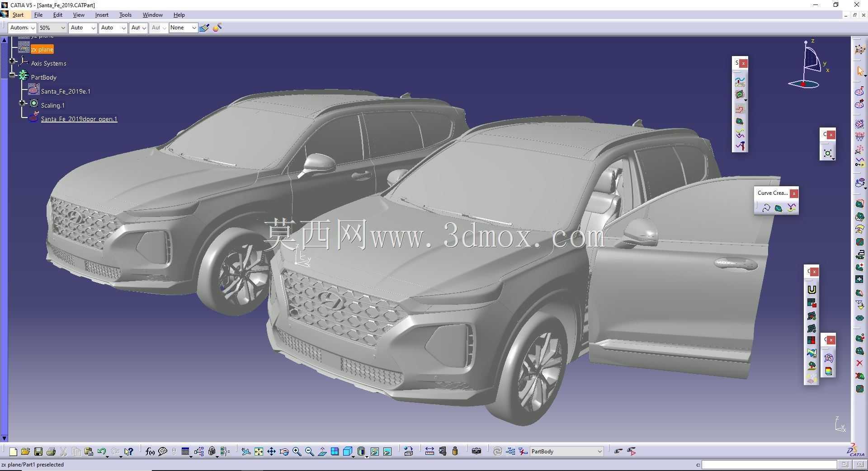The height and width of the screenshot is (471, 868).
Task: Click the Create Multi-View icon
Action: (x=335, y=451)
